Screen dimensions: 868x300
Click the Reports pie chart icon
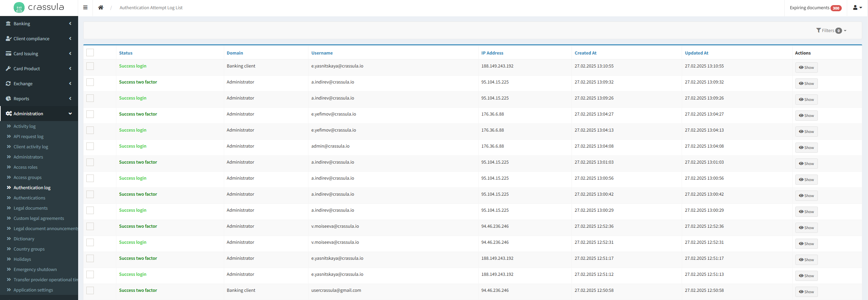coord(8,99)
